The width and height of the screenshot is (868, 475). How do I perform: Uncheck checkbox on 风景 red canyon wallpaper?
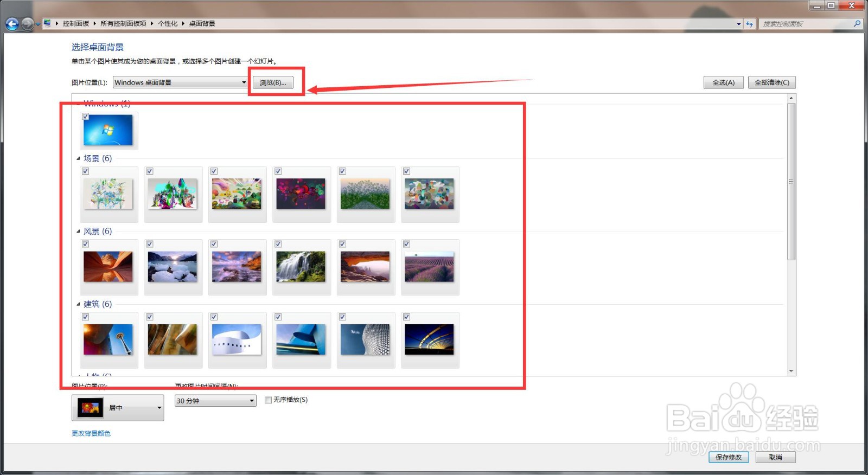tap(85, 244)
